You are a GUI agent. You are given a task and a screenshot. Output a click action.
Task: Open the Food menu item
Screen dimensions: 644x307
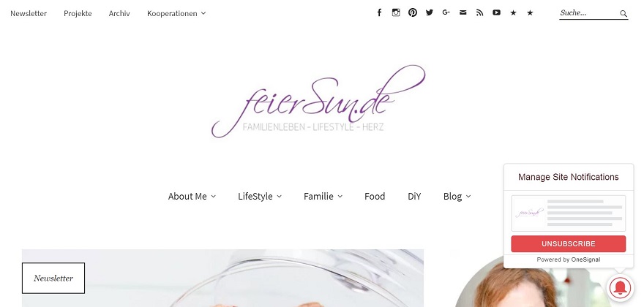(x=375, y=196)
